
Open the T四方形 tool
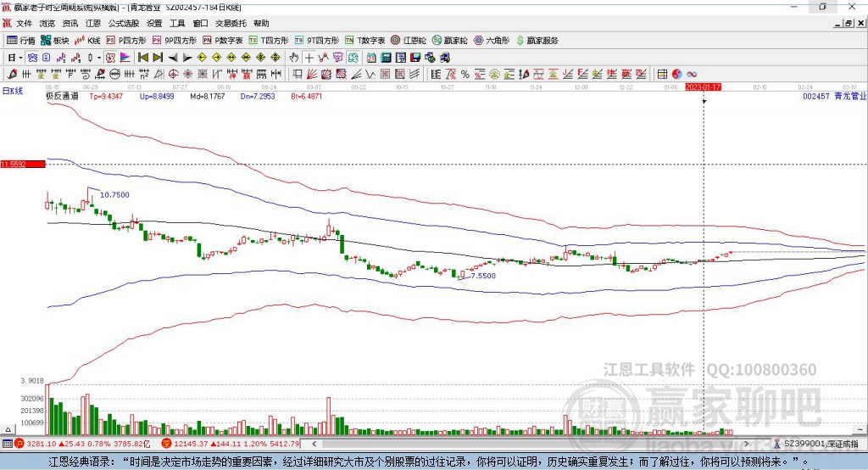click(x=269, y=41)
